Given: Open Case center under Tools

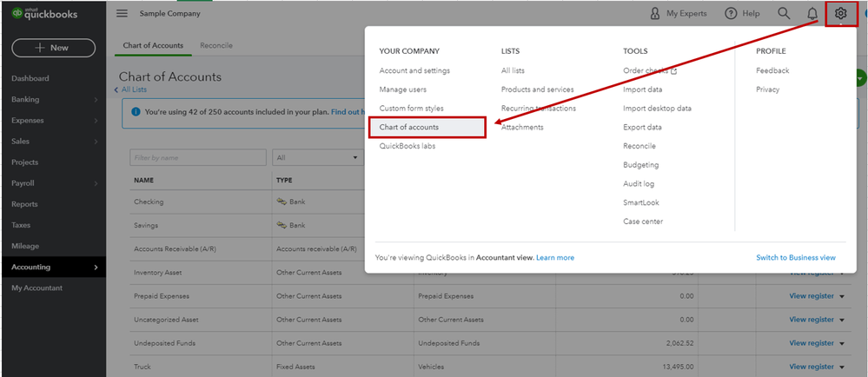Looking at the screenshot, I should point(643,222).
